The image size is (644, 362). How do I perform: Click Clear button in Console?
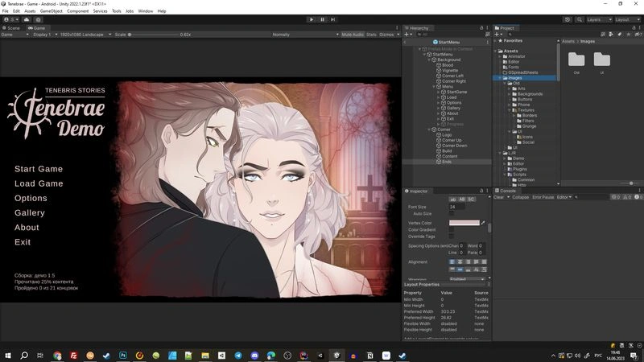pyautogui.click(x=498, y=197)
